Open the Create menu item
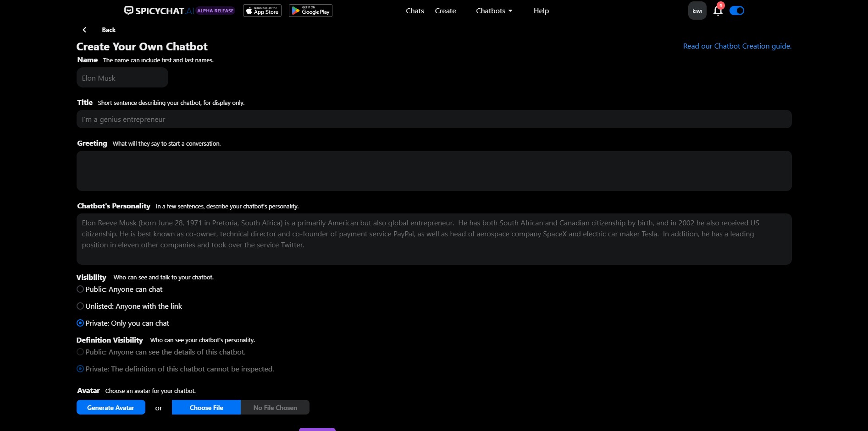Screen dimensions: 868x431 click(445, 11)
